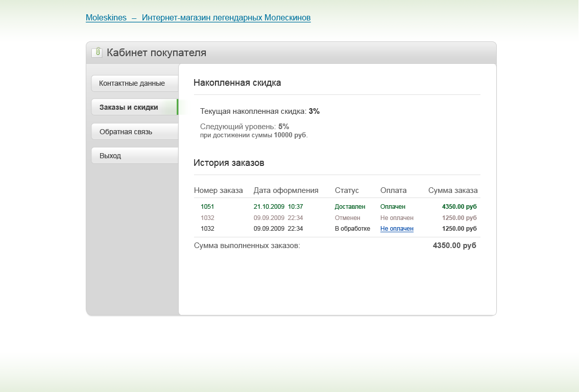Follow the underlined Не оплачен payment link

point(397,229)
